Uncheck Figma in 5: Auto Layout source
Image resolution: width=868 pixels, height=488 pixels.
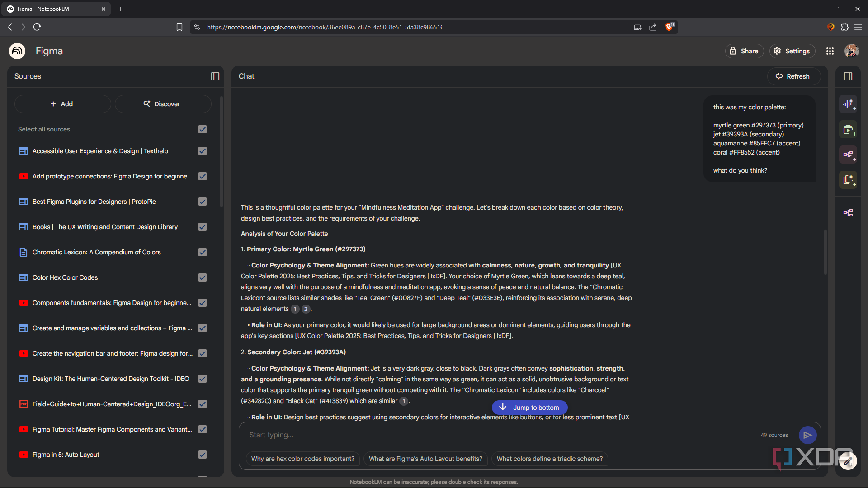203,455
